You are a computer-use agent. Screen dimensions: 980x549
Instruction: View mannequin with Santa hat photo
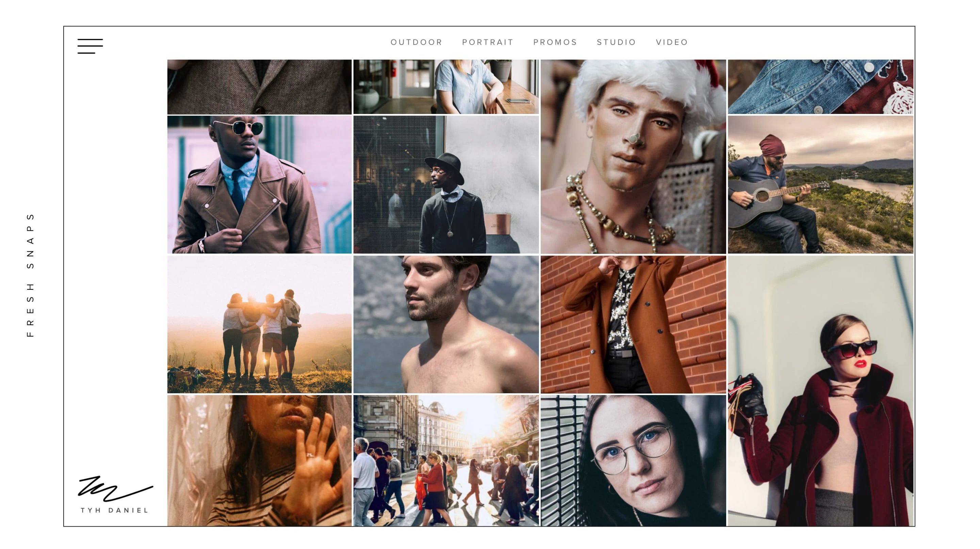pyautogui.click(x=633, y=156)
